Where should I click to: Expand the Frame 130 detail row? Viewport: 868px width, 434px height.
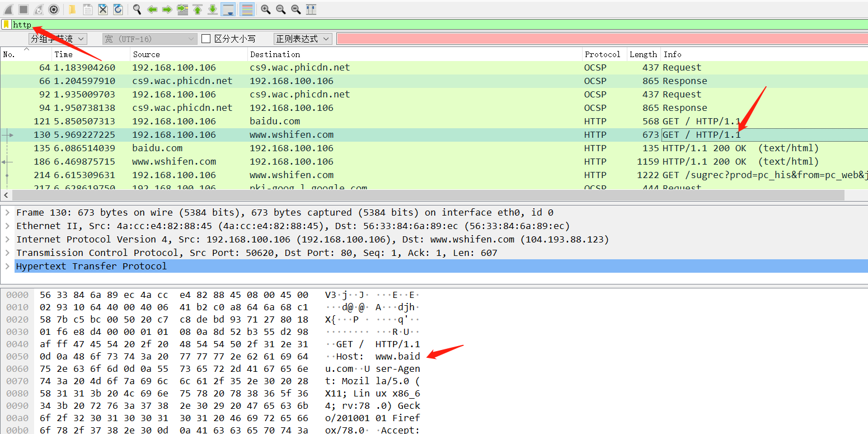(7, 213)
